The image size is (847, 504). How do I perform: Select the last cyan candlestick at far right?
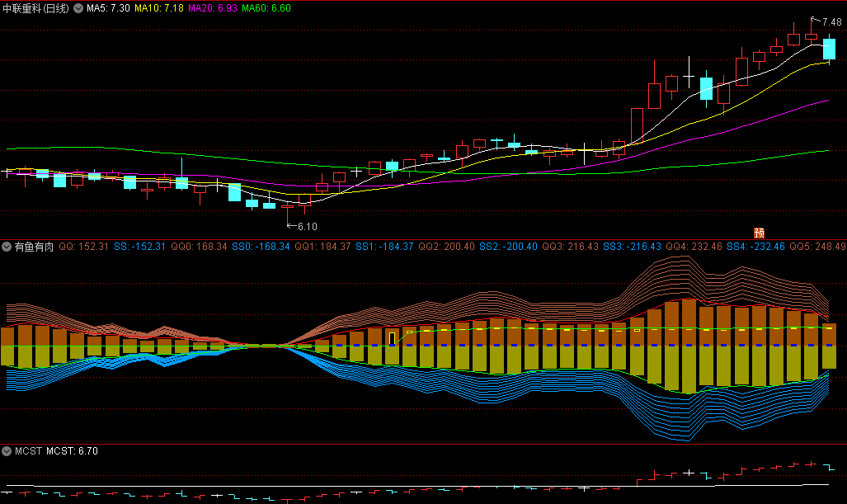point(829,49)
